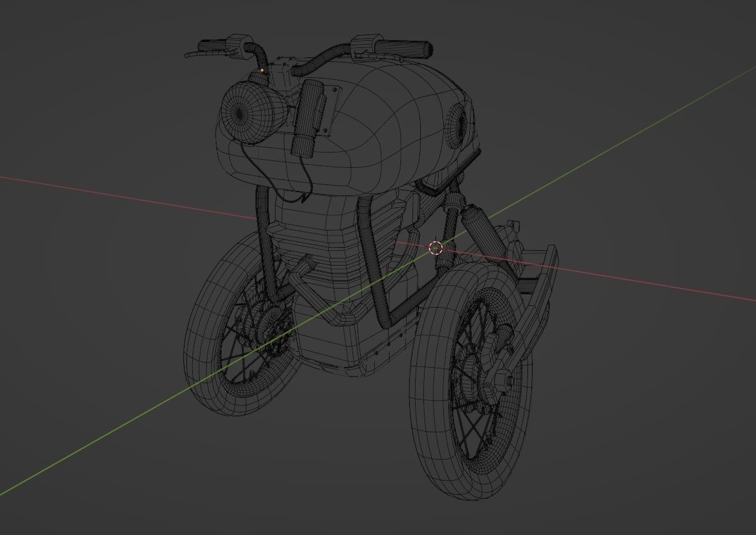The height and width of the screenshot is (535, 756).
Task: Select the orange object origin dot
Action: tap(262, 70)
